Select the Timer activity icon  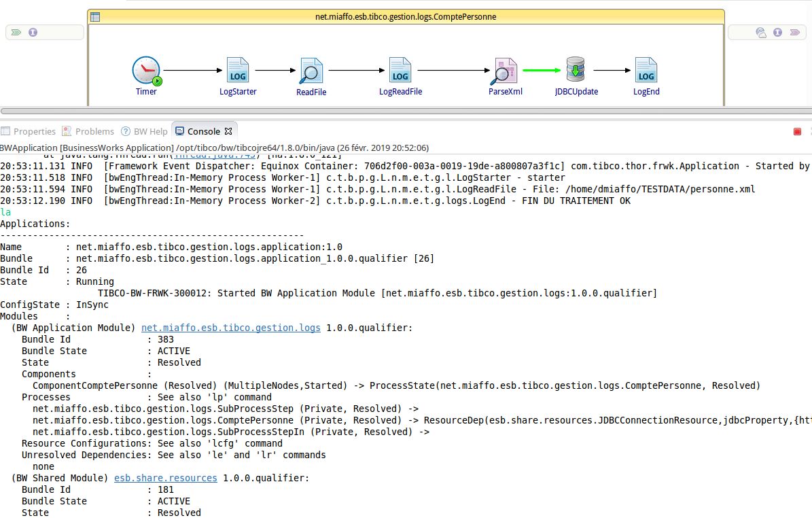146,70
